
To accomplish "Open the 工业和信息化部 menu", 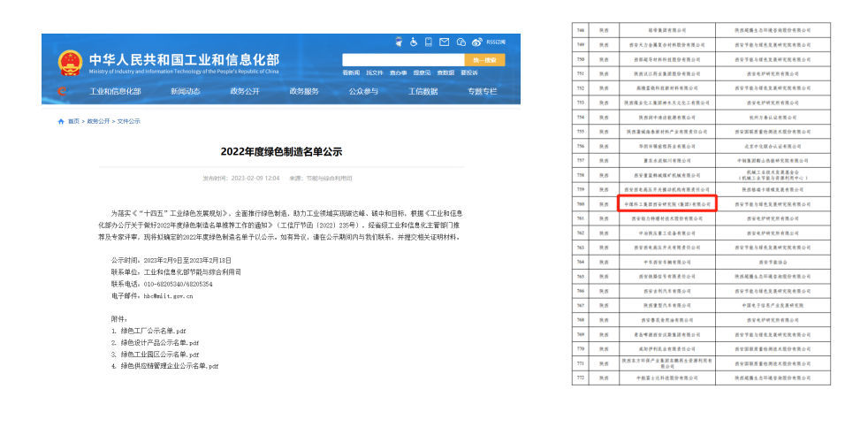I will tap(115, 91).
